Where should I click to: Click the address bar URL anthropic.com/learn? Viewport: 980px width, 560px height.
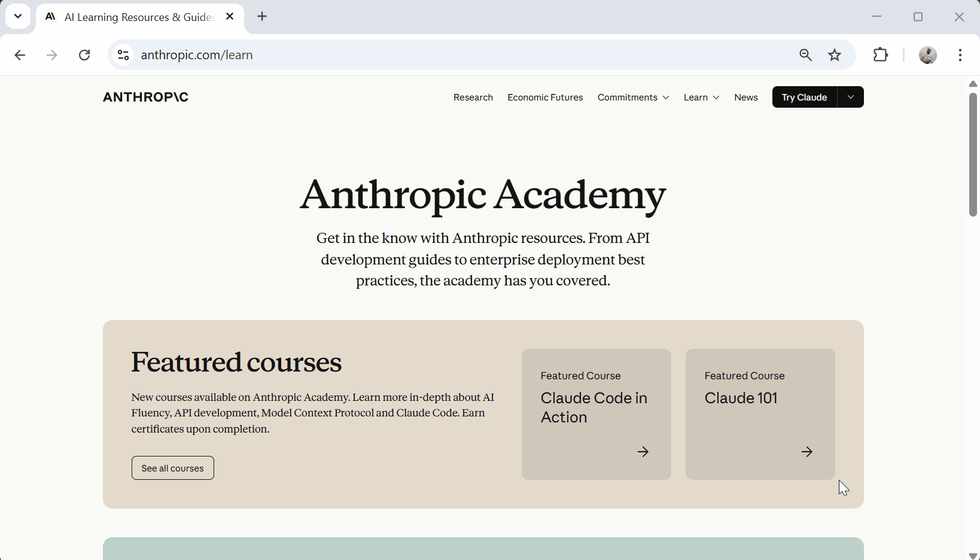tap(197, 55)
